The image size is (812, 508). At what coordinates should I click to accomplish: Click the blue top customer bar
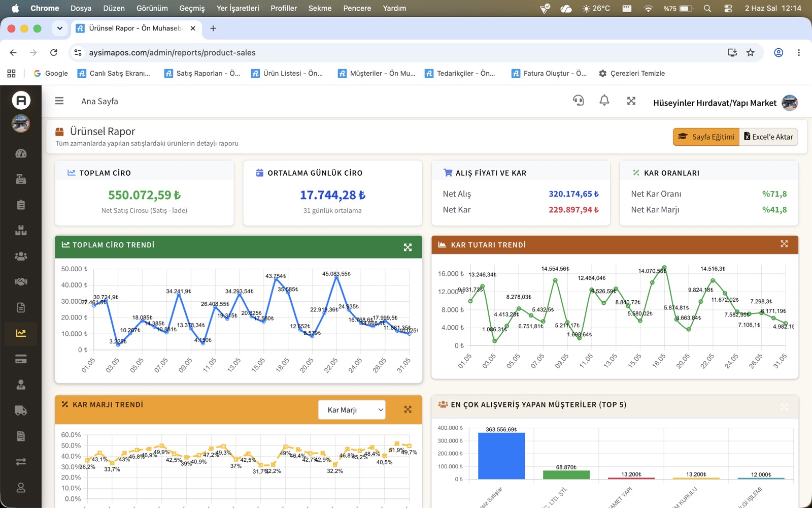[x=501, y=456]
